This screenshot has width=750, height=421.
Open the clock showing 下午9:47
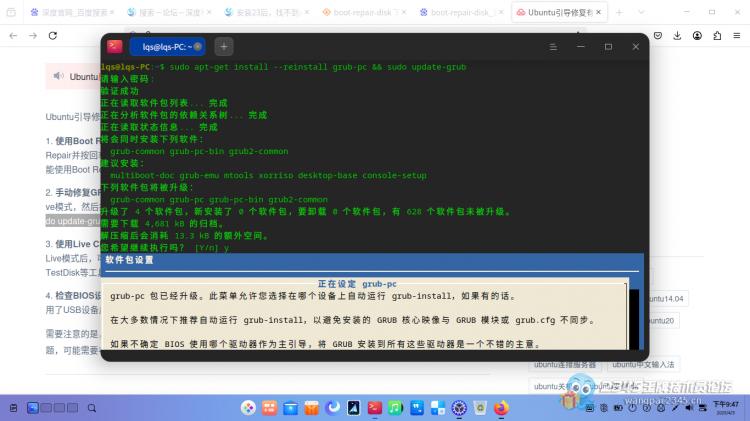click(726, 408)
